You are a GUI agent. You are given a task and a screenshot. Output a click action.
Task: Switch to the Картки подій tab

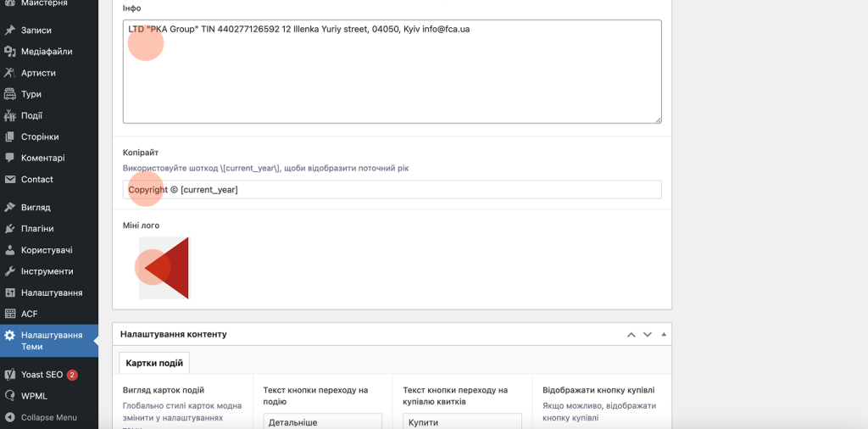[x=154, y=363]
